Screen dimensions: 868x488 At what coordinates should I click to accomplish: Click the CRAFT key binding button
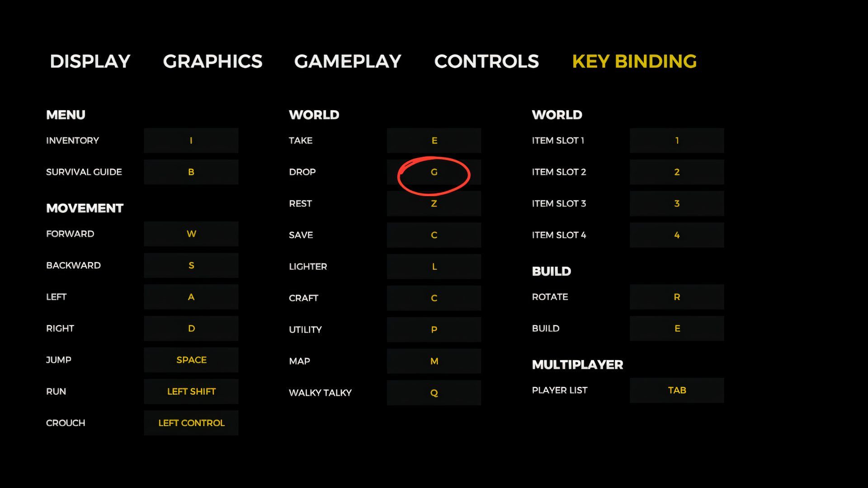(x=434, y=297)
